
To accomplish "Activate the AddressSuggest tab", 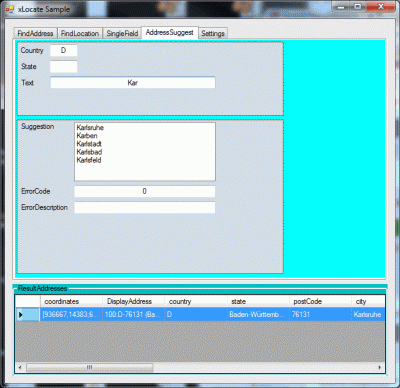I will [x=170, y=32].
